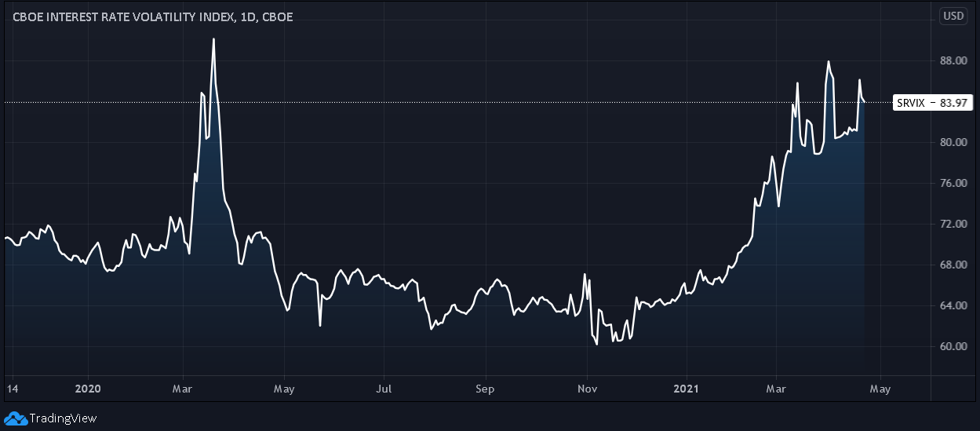
Task: Click the Mar 2020 time axis label
Action: [183, 388]
